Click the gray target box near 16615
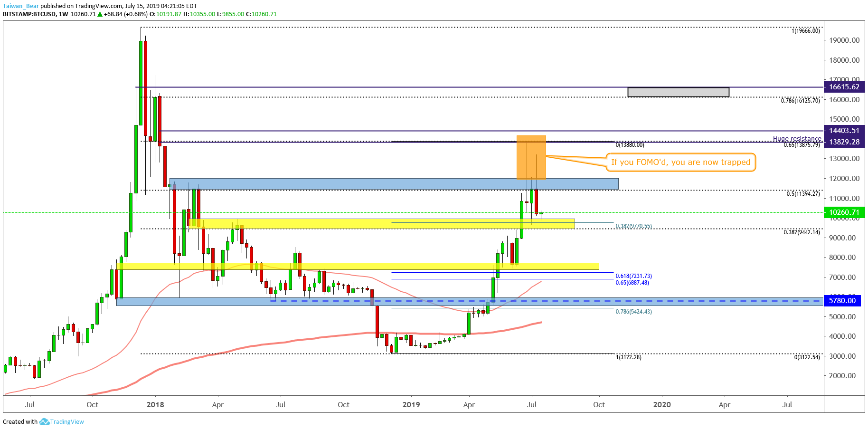 (x=678, y=92)
